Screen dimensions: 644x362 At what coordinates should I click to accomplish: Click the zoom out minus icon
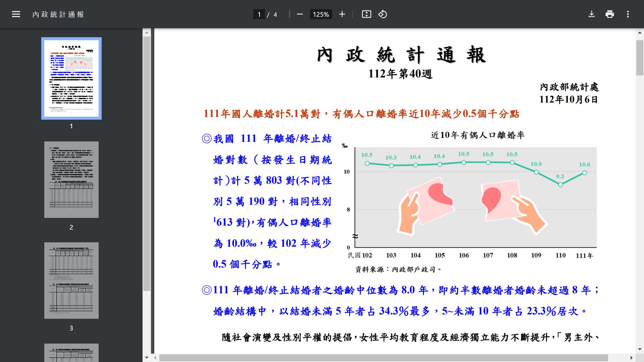(x=300, y=14)
